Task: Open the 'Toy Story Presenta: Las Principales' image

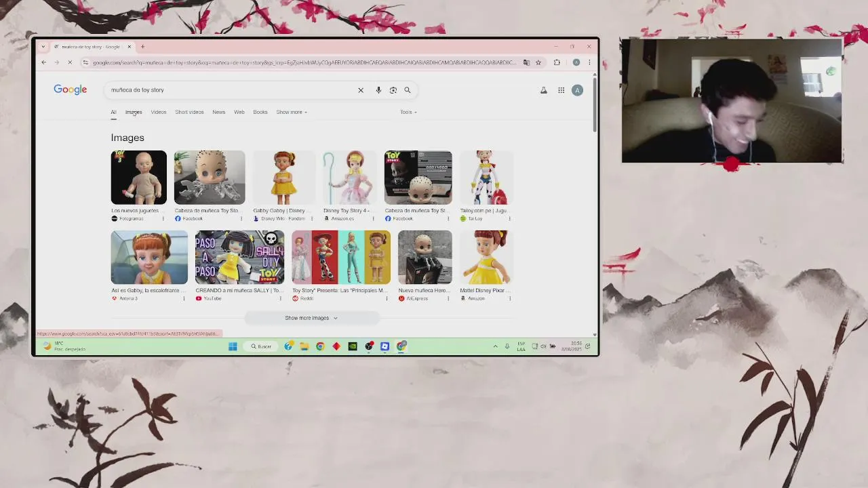Action: [341, 258]
